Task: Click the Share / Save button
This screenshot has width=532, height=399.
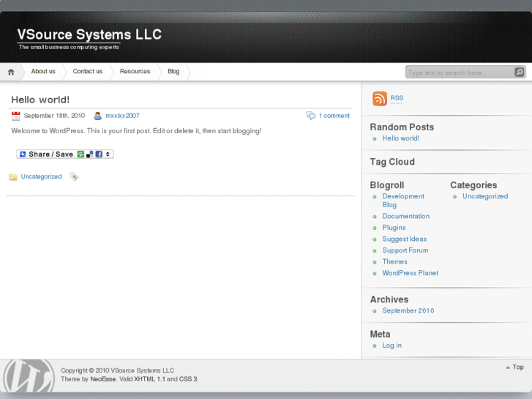Action: [65, 154]
